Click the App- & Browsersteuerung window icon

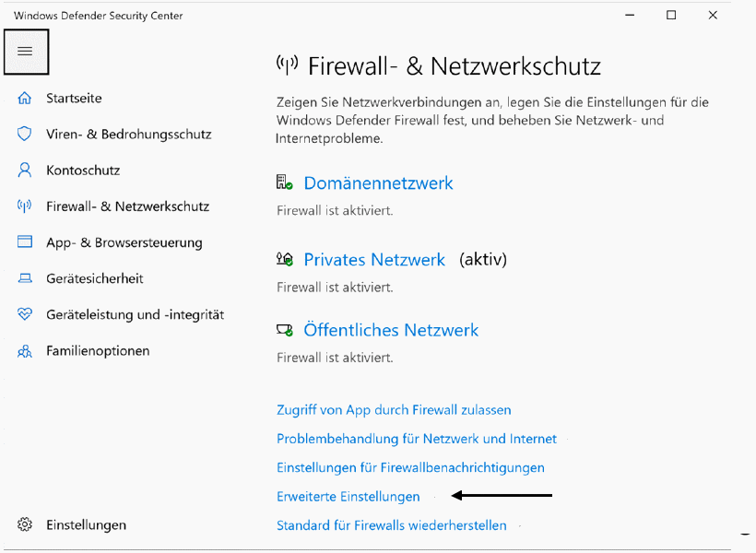25,242
